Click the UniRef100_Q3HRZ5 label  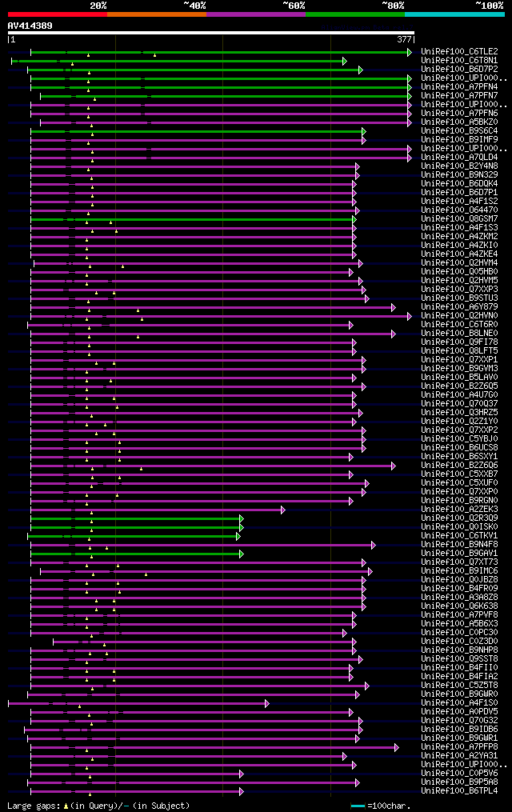tap(459, 413)
